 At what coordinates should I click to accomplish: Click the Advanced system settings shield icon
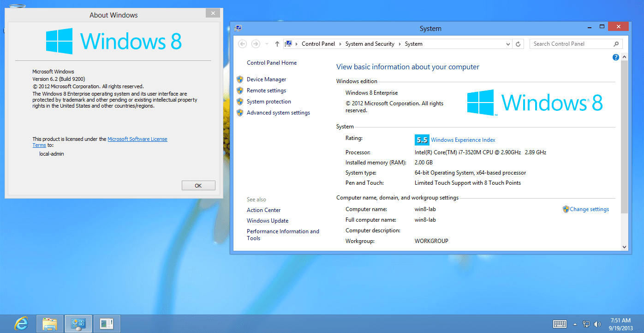240,113
